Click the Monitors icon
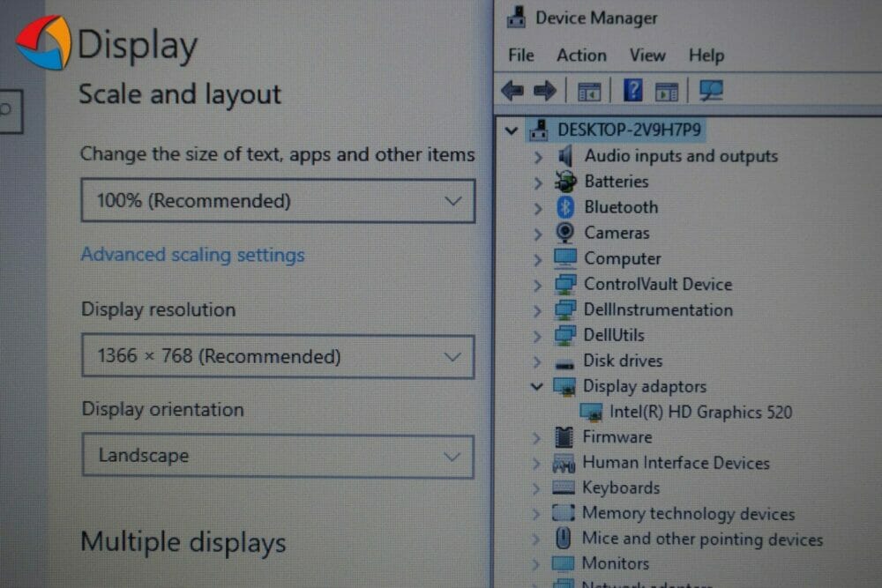 tap(563, 562)
